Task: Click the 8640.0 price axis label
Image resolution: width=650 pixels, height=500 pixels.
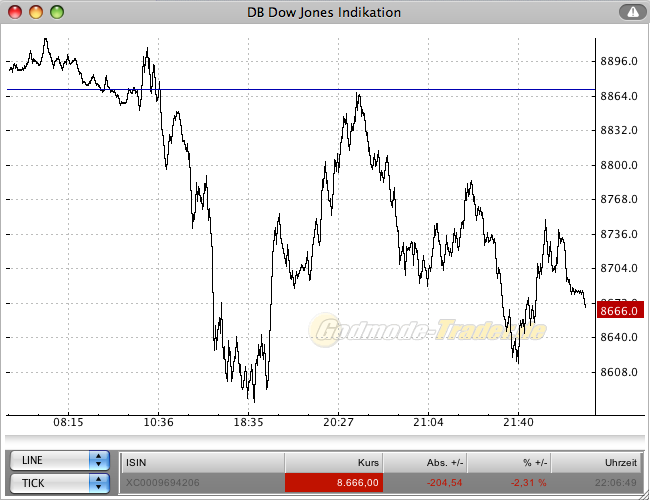Action: tap(619, 337)
